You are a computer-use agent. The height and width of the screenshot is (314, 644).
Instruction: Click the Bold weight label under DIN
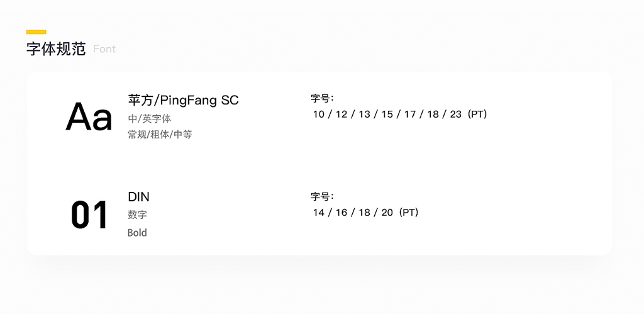pyautogui.click(x=137, y=233)
